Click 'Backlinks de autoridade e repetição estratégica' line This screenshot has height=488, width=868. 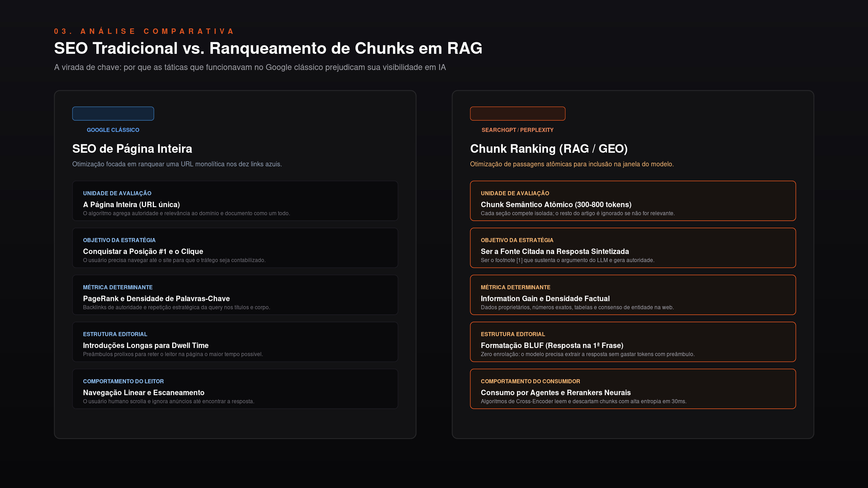point(176,307)
